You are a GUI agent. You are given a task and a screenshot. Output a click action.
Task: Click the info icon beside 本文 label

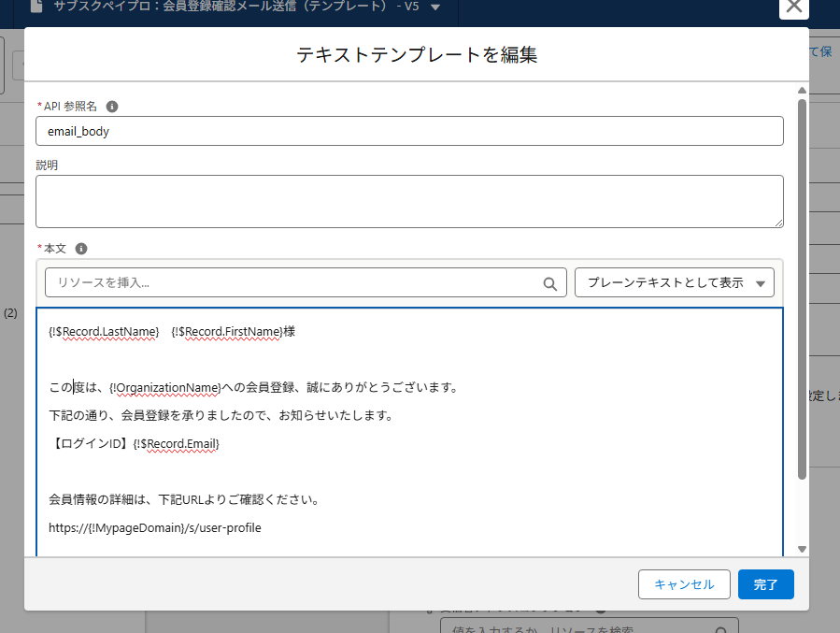(81, 249)
